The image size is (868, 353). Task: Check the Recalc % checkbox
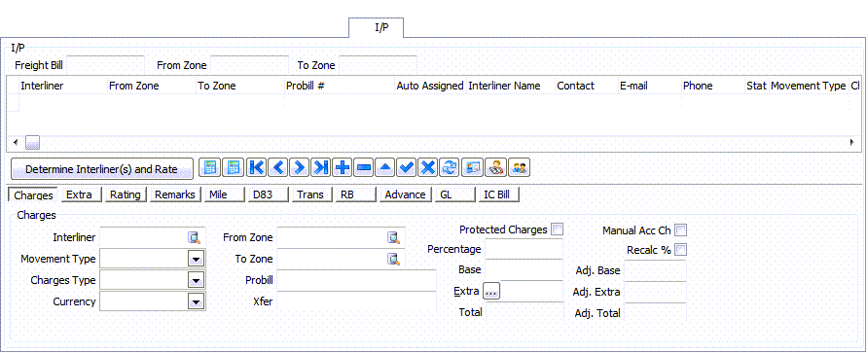(x=681, y=250)
